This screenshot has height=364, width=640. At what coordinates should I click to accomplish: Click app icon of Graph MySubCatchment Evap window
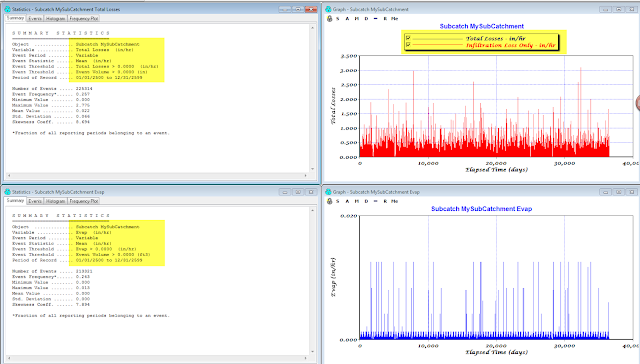328,192
